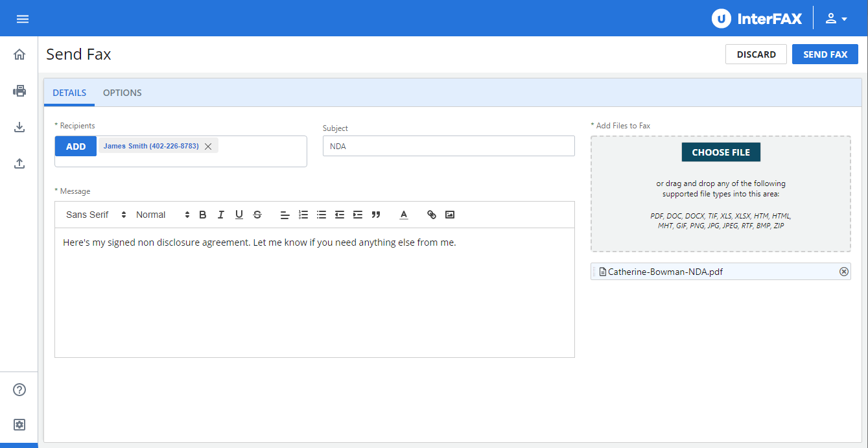868x448 pixels.
Task: Open the text color picker
Action: [404, 215]
